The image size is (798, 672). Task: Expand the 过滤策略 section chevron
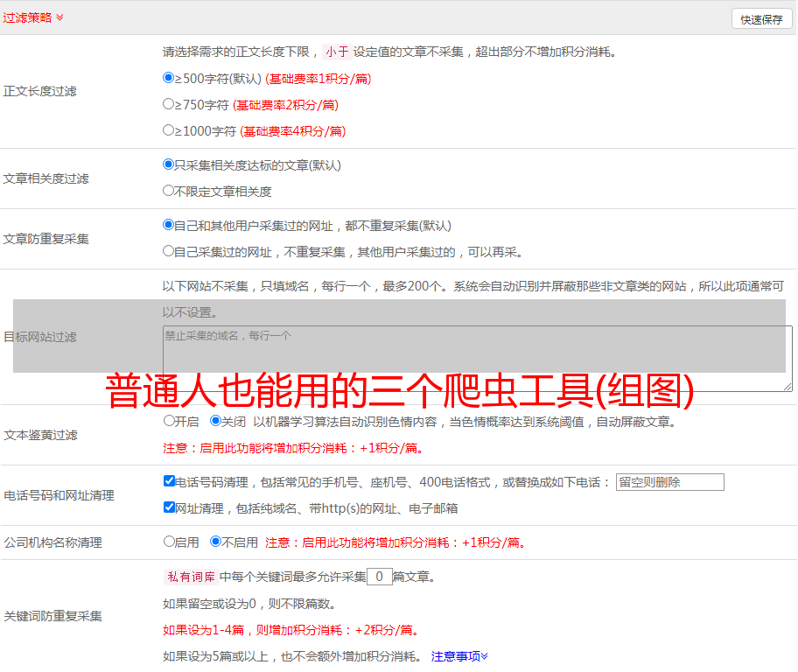click(x=59, y=17)
